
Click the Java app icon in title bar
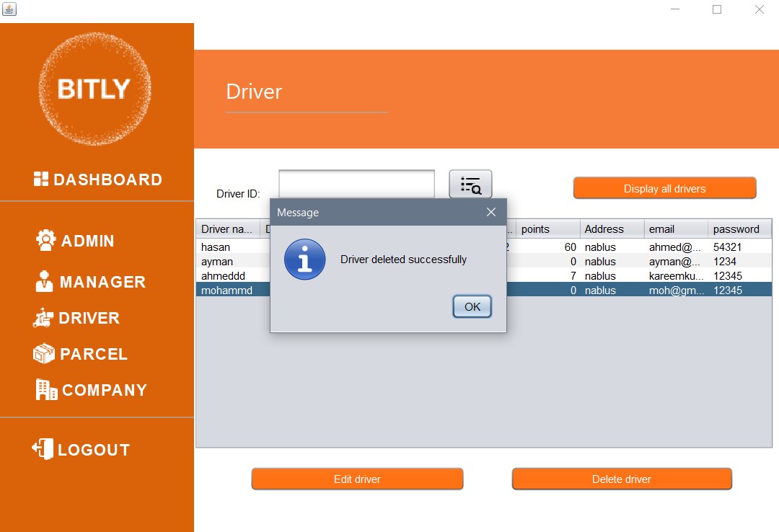(9, 9)
